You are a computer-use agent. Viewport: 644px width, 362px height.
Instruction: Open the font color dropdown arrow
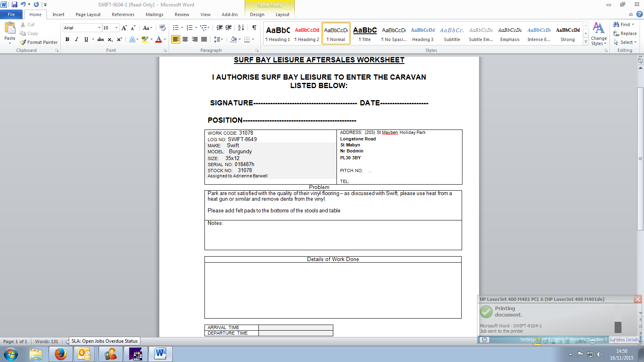coord(165,39)
